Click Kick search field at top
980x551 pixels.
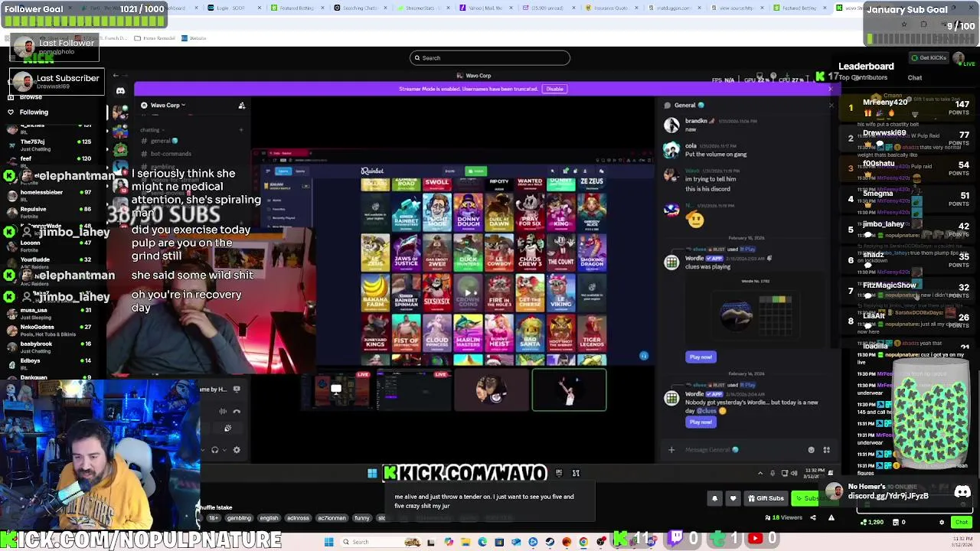pos(490,58)
